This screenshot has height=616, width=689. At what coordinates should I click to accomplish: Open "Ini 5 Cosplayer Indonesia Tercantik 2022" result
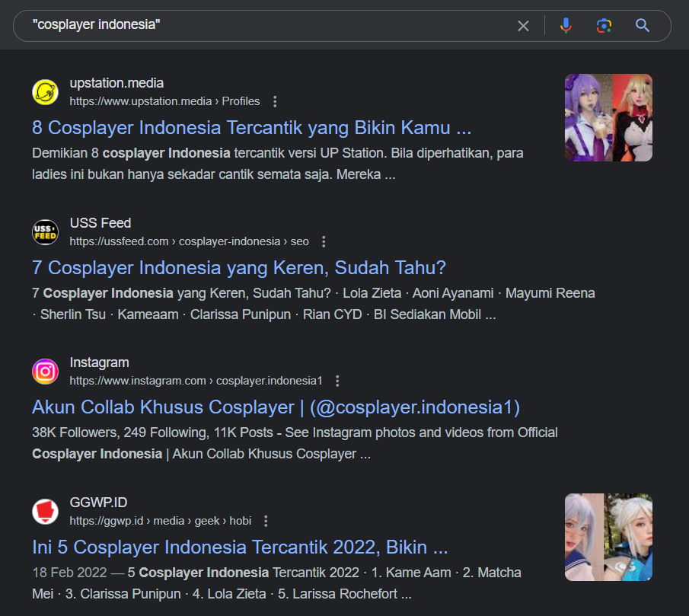click(x=240, y=547)
